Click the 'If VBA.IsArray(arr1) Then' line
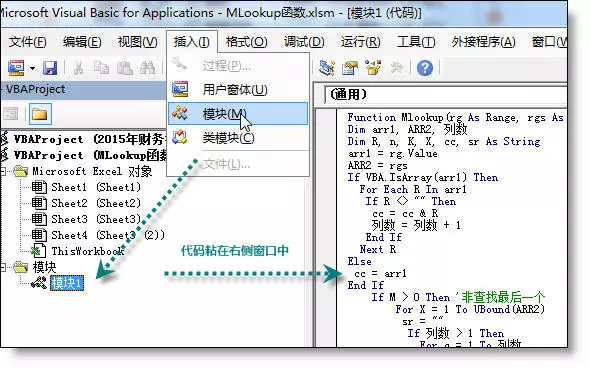This screenshot has width=589, height=369. [423, 177]
